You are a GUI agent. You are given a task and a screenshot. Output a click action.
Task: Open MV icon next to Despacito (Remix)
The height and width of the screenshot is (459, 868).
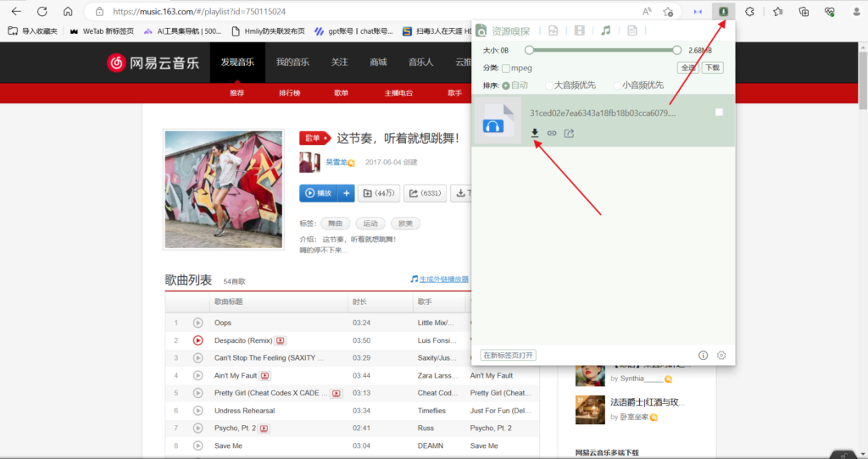(x=281, y=340)
